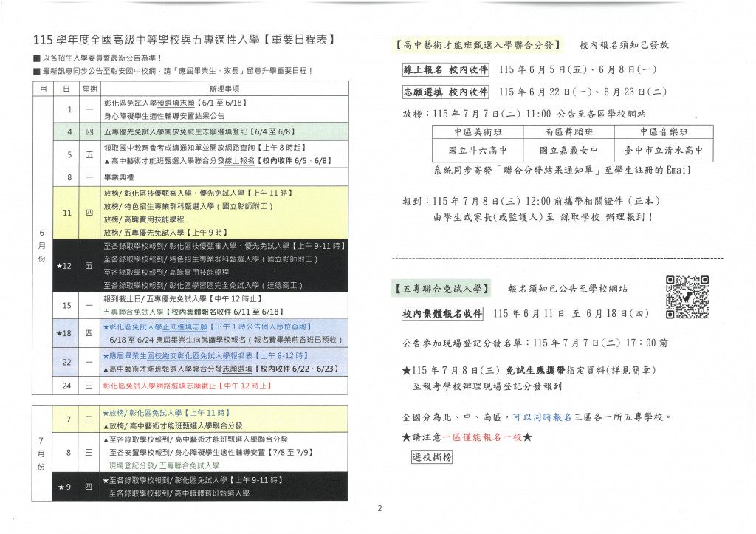
Task: Select the 臺中市立清水高中 table cell
Action: tap(664, 151)
